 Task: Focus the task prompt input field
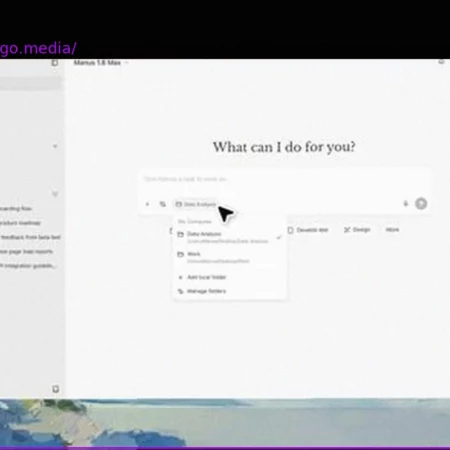click(x=285, y=179)
